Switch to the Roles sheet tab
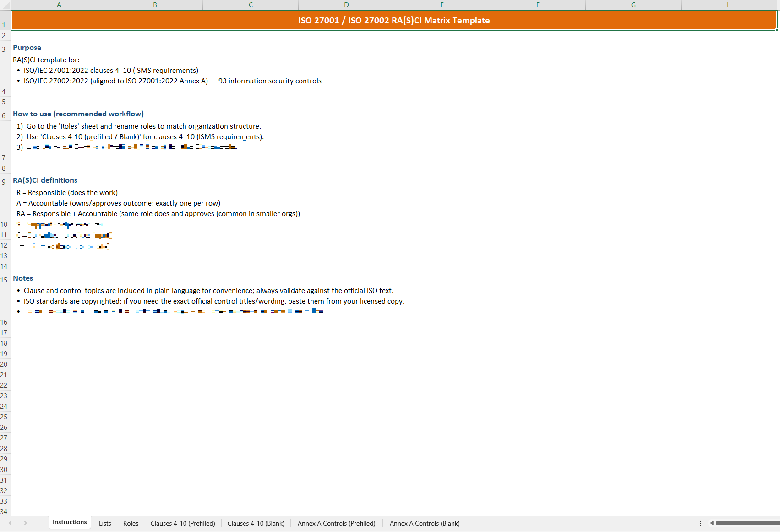This screenshot has height=532, width=780. (x=131, y=523)
